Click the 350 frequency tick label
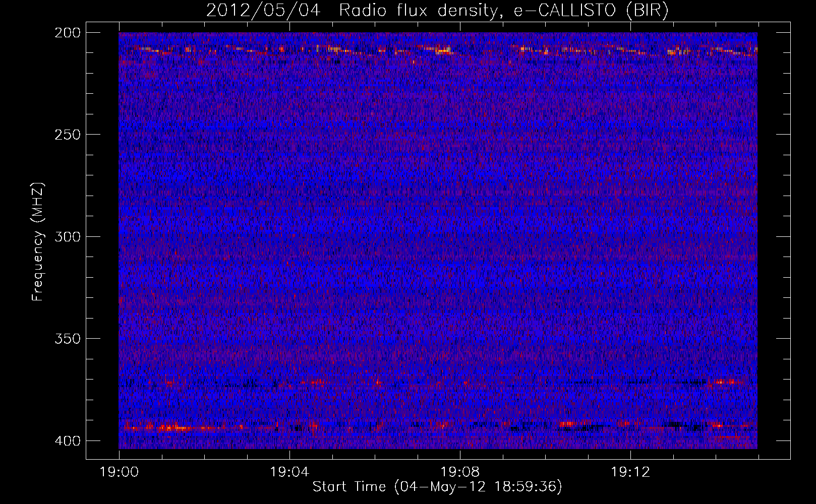Viewport: 816px width, 504px height. (x=67, y=339)
